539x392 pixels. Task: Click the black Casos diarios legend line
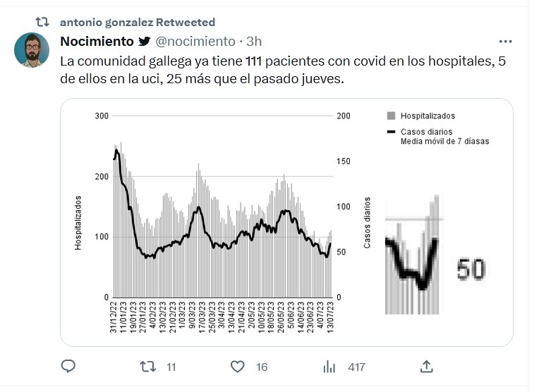pos(390,132)
